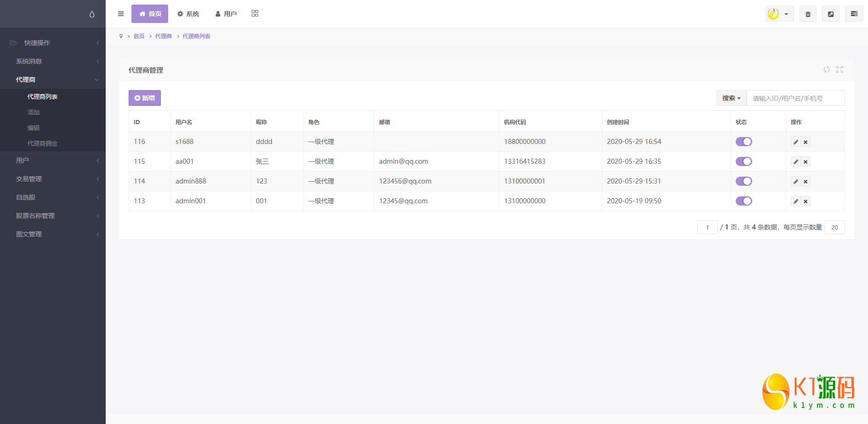Focus the ID/用户名/手机号 search field

(795, 98)
